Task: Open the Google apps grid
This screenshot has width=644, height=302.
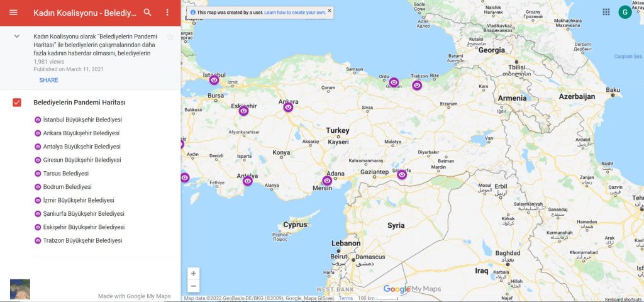Action: pos(606,12)
